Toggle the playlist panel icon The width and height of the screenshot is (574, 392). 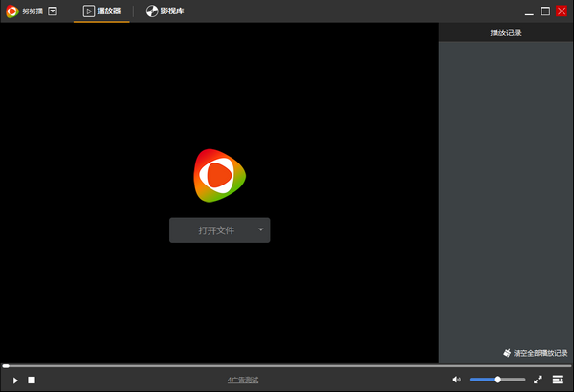[558, 380]
